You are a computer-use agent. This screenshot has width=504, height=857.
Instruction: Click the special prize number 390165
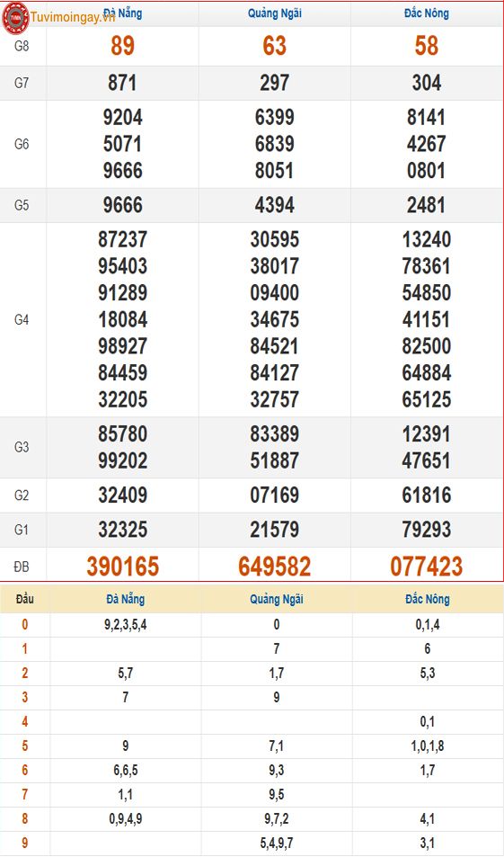click(123, 567)
